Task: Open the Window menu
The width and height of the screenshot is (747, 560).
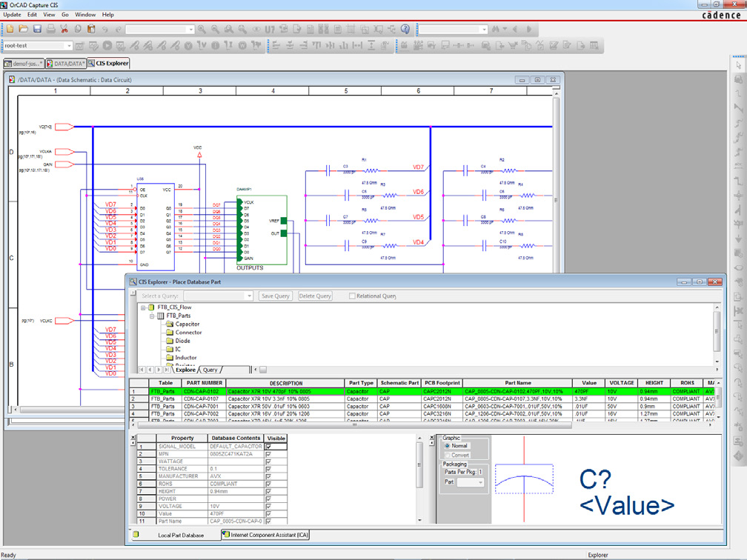Action: click(85, 15)
